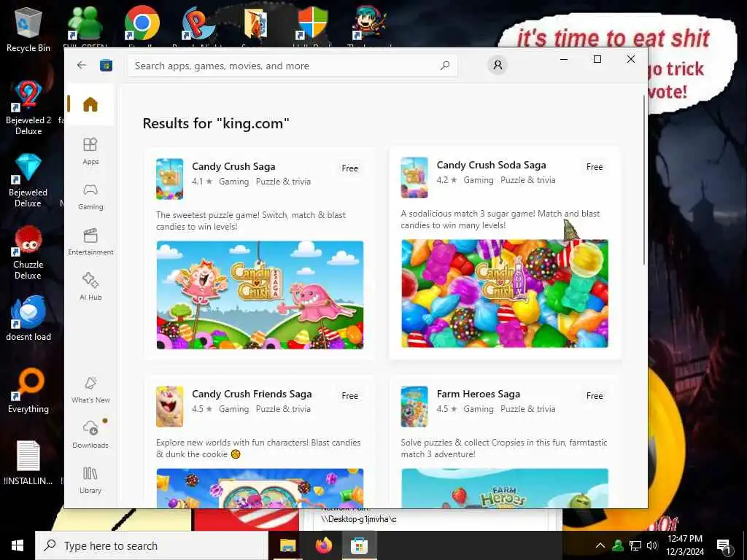The height and width of the screenshot is (560, 747).
Task: Click the 'Results for "king.com"' heading
Action: pos(216,123)
